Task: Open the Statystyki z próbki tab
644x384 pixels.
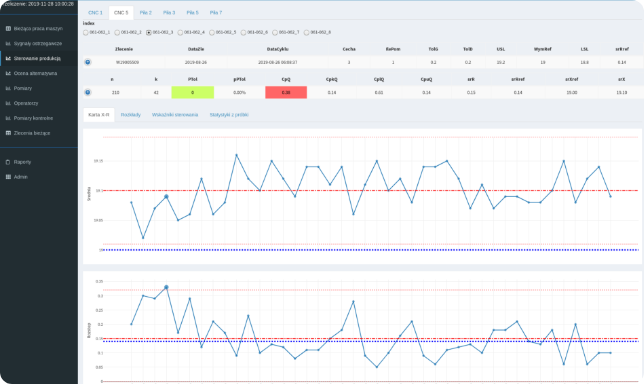Action: [x=229, y=115]
